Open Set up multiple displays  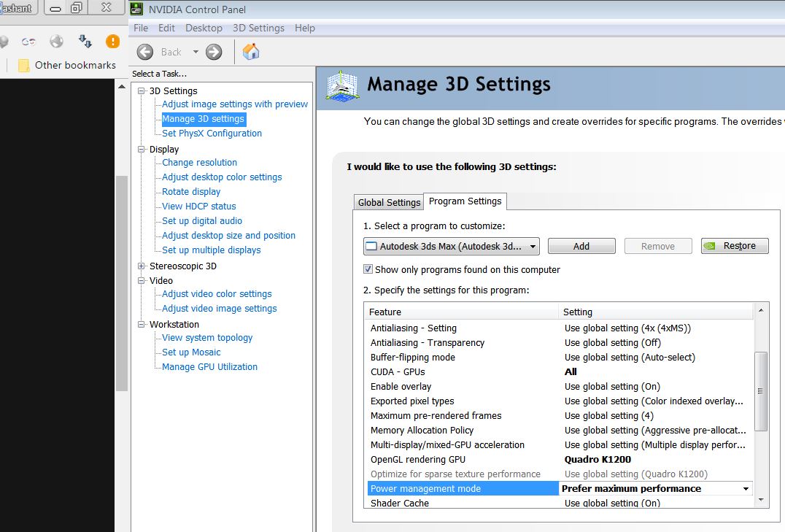tap(212, 250)
